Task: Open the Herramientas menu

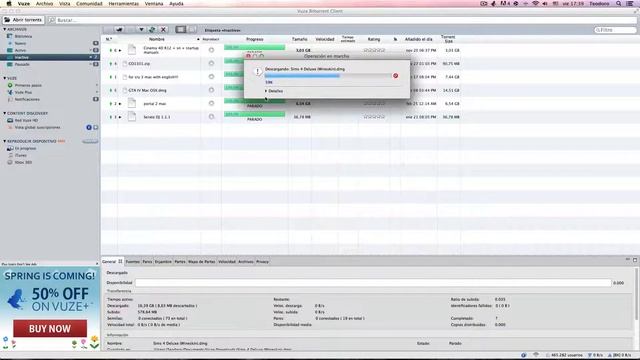Action: [x=123, y=4]
